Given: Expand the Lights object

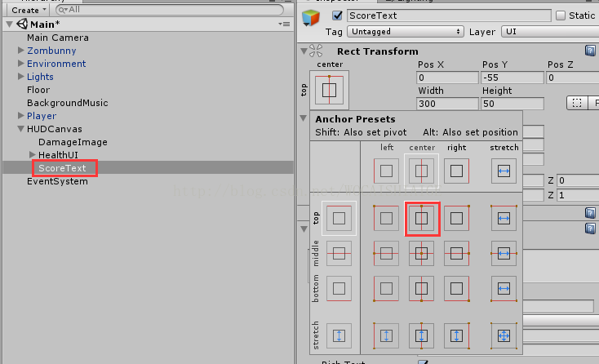Looking at the screenshot, I should (21, 76).
